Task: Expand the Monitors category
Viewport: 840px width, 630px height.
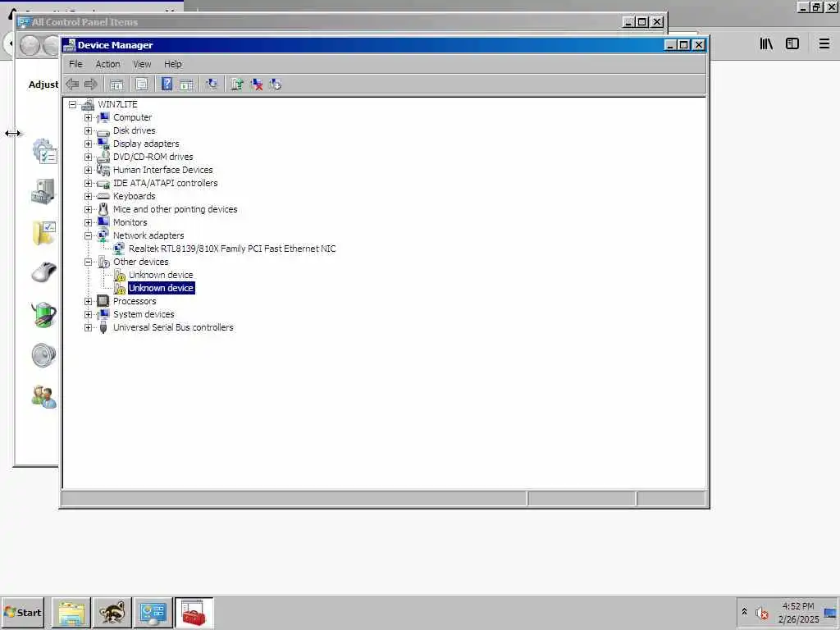Action: pyautogui.click(x=88, y=222)
